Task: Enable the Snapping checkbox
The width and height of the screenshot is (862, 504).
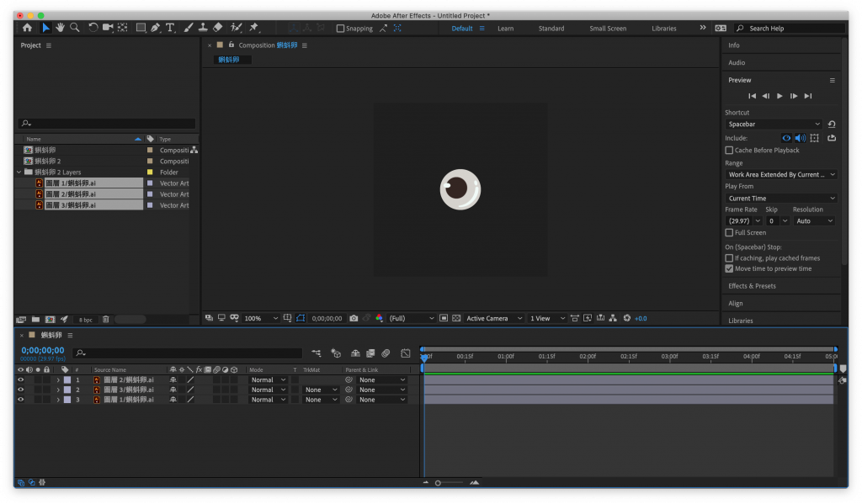Action: (340, 29)
